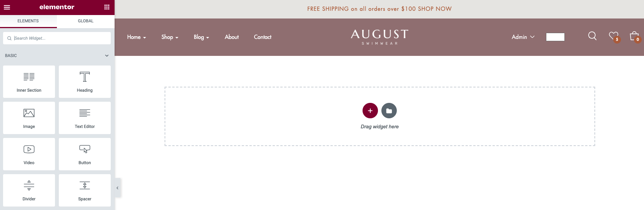Open the Admin account dropdown
644x210 pixels.
(523, 37)
